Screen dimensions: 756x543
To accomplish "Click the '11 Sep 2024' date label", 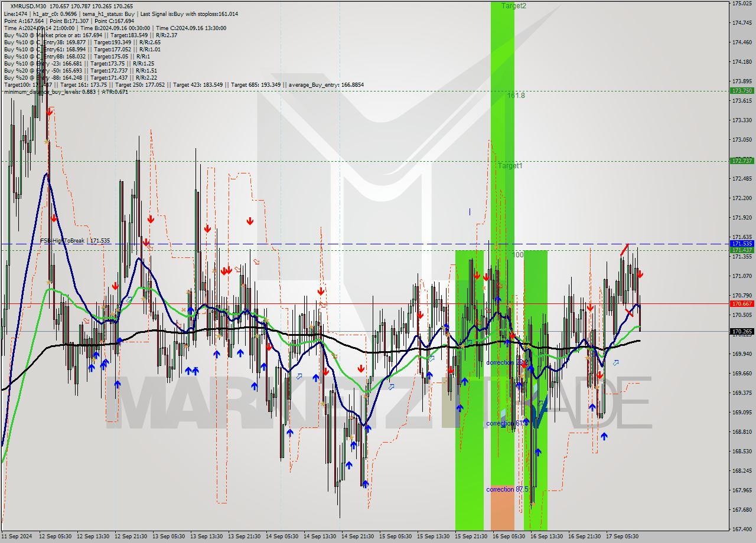I will (x=17, y=536).
